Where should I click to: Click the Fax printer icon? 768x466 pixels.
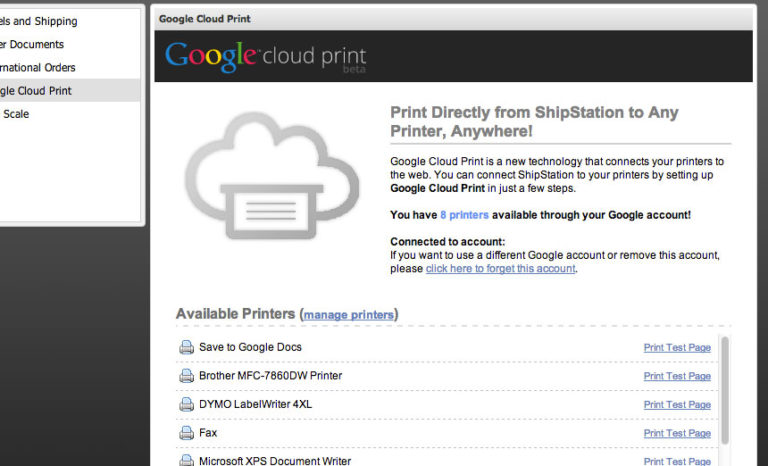coord(186,433)
